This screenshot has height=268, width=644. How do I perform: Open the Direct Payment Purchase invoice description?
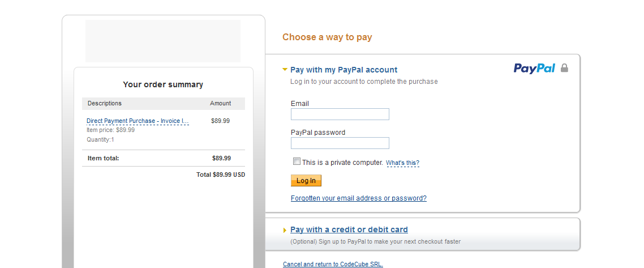[x=138, y=121]
